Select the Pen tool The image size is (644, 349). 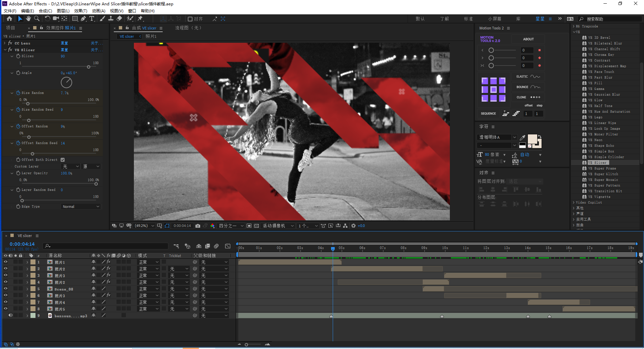(83, 19)
